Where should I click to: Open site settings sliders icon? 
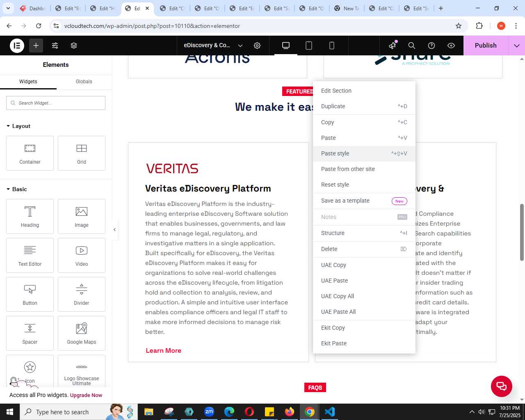pyautogui.click(x=55, y=46)
